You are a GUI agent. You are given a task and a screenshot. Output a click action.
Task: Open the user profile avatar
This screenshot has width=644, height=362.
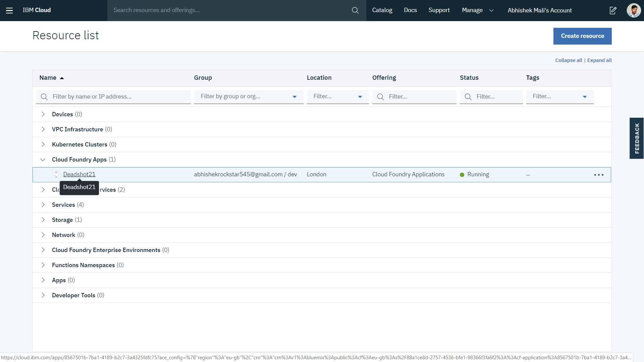tap(634, 10)
